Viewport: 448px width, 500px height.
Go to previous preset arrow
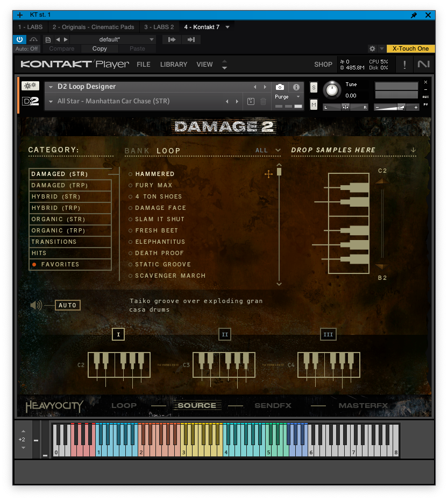(58, 39)
